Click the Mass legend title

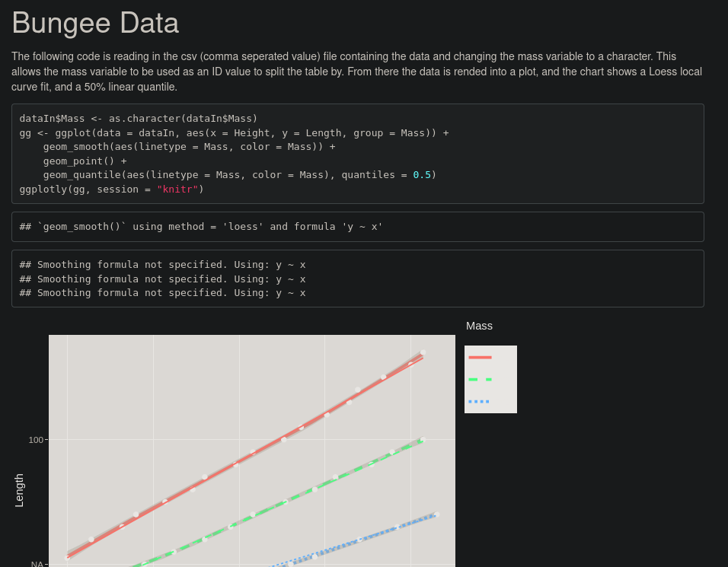point(479,326)
